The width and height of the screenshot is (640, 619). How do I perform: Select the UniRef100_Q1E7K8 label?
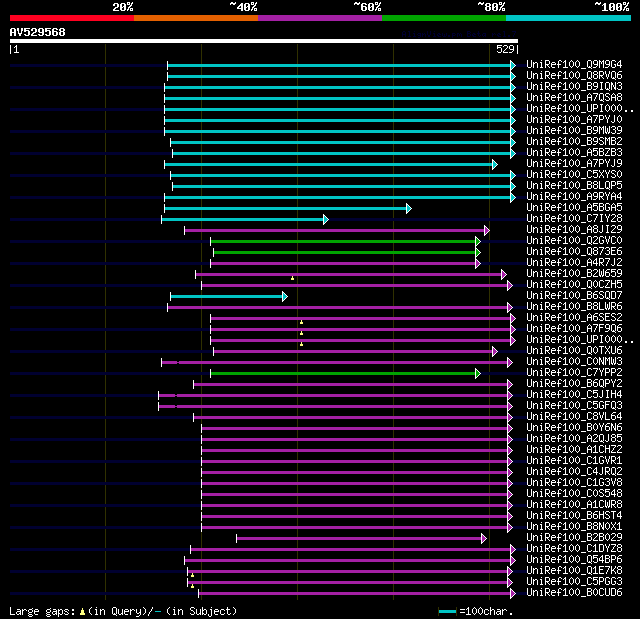[574, 571]
